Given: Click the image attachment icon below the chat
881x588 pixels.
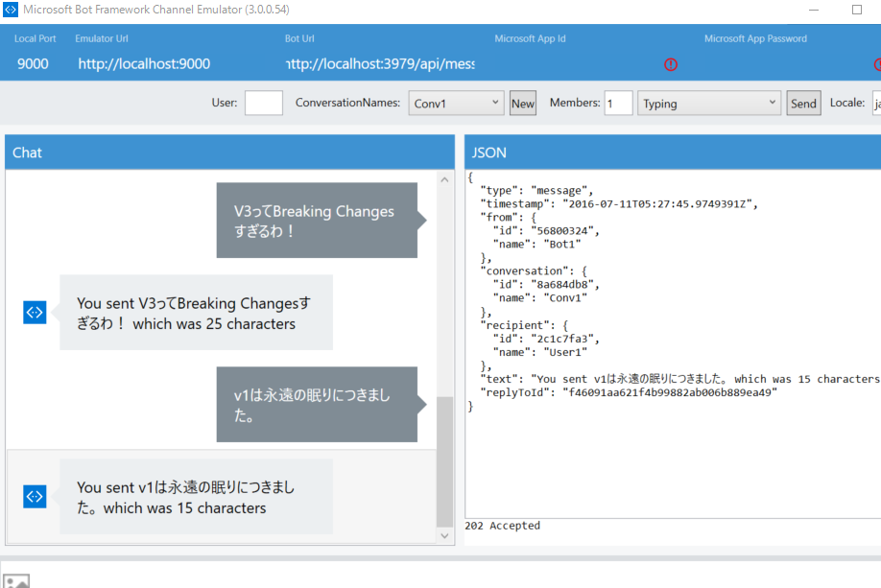Looking at the screenshot, I should pyautogui.click(x=16, y=580).
